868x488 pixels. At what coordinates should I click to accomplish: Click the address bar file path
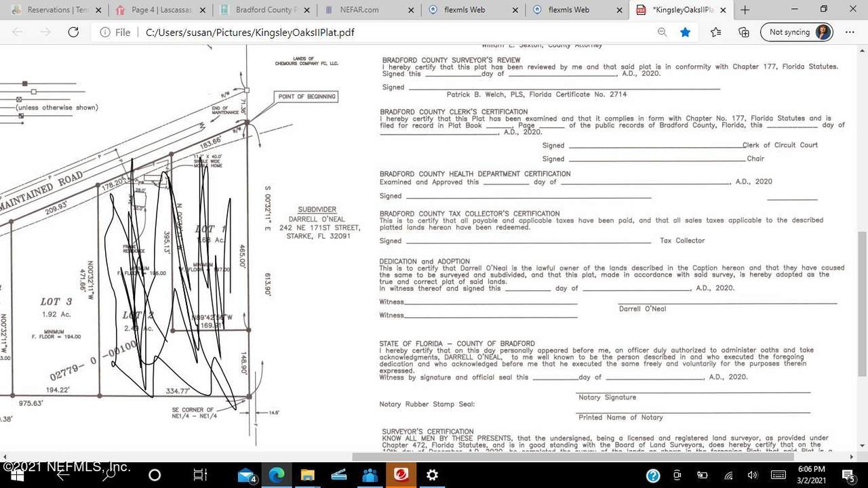tap(250, 33)
